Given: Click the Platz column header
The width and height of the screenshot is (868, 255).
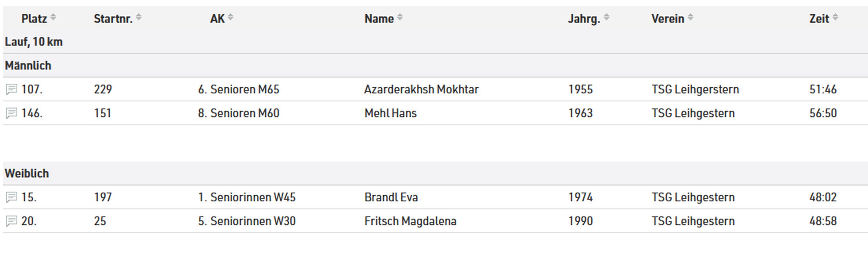Looking at the screenshot, I should tap(34, 19).
